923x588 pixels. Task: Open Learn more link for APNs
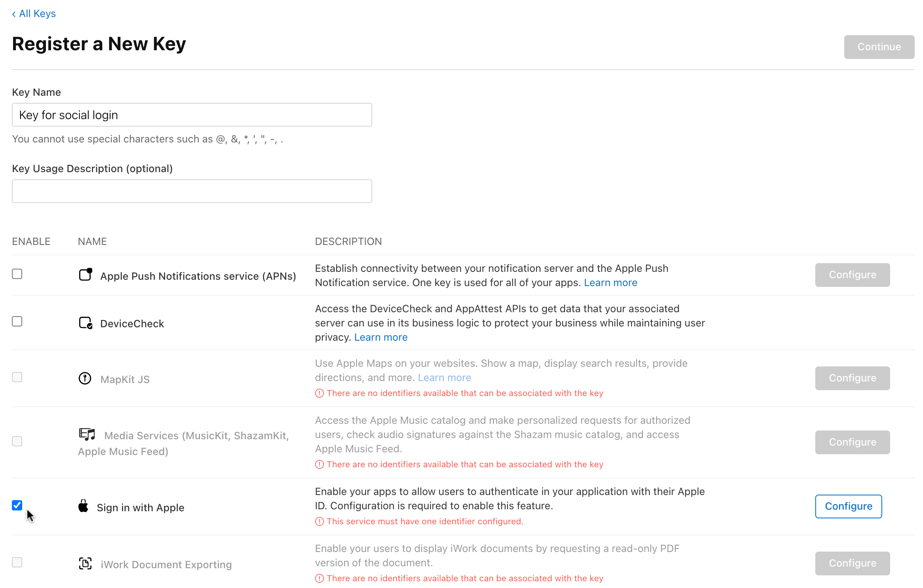click(x=611, y=283)
